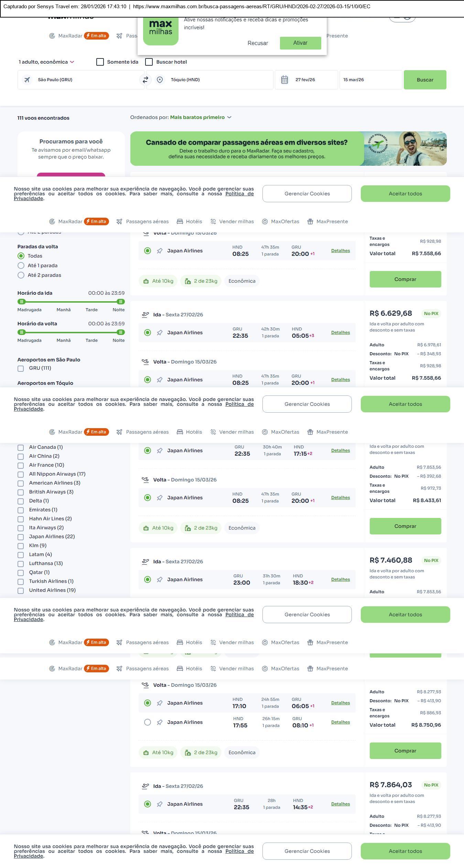Image resolution: width=464 pixels, height=868 pixels.
Task: Click the calendar icon beside 27 fev/26
Action: point(284,80)
